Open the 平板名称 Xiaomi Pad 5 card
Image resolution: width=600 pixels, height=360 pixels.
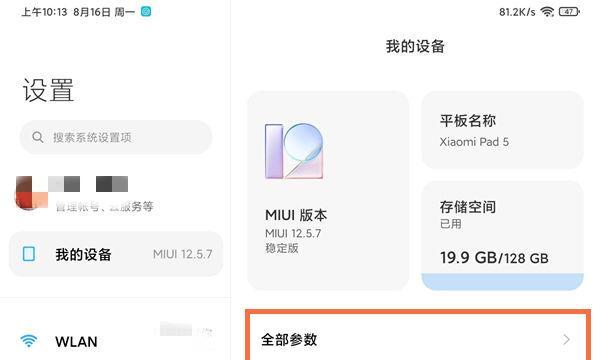point(502,130)
